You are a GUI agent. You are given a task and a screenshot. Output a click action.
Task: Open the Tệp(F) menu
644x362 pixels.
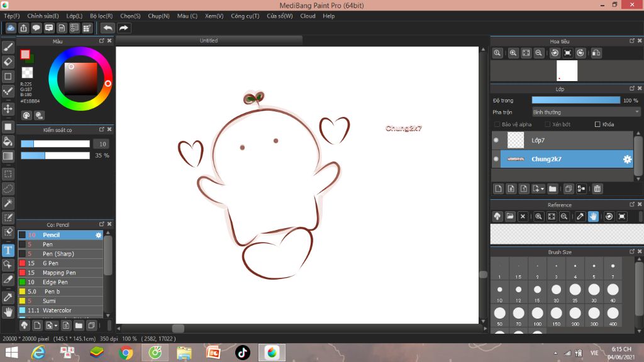[12, 16]
